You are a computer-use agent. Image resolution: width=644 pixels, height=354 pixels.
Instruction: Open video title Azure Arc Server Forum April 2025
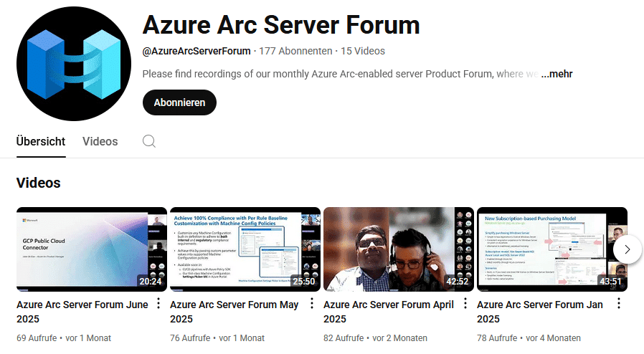pyautogui.click(x=389, y=312)
